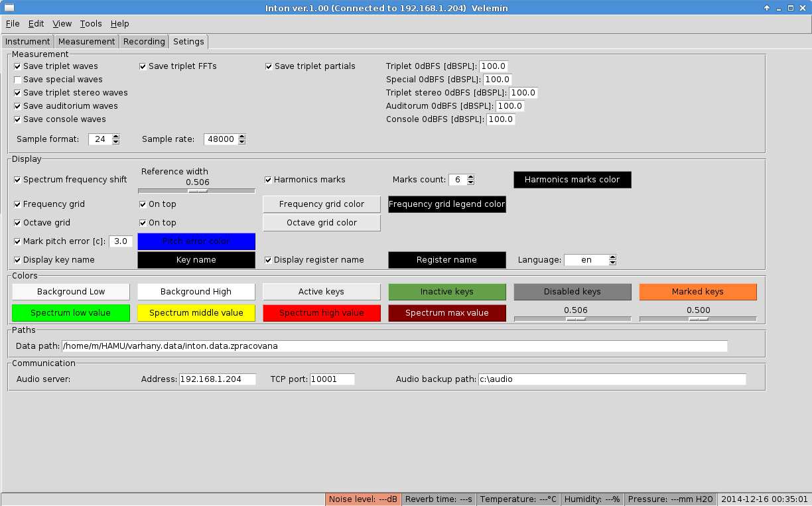The height and width of the screenshot is (506, 812).
Task: Click the Sample rate spinner arrows
Action: coord(241,139)
